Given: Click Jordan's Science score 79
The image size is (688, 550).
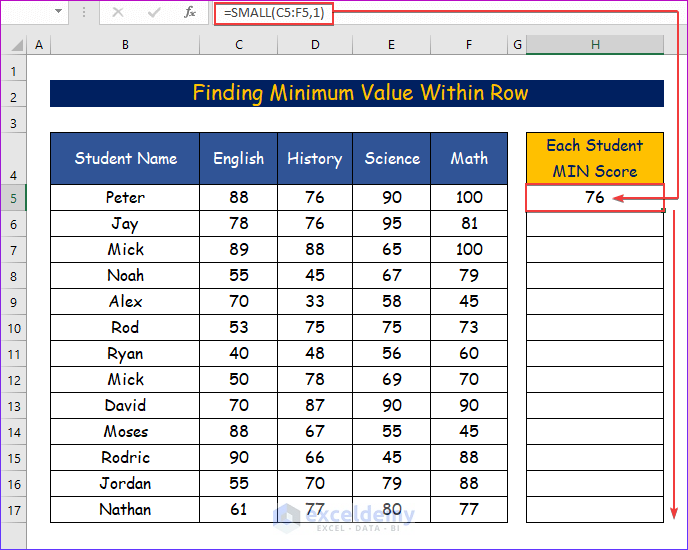Looking at the screenshot, I should click(x=391, y=483).
